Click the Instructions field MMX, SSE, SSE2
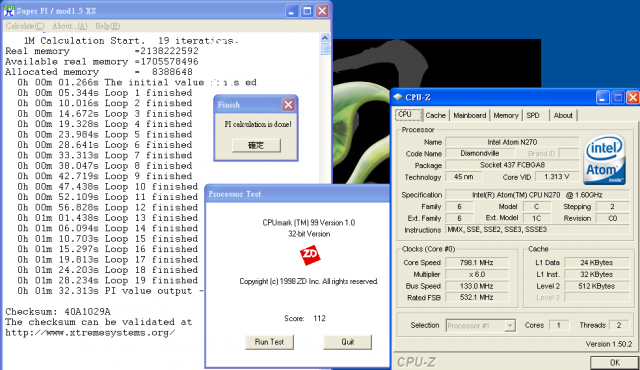 537,230
